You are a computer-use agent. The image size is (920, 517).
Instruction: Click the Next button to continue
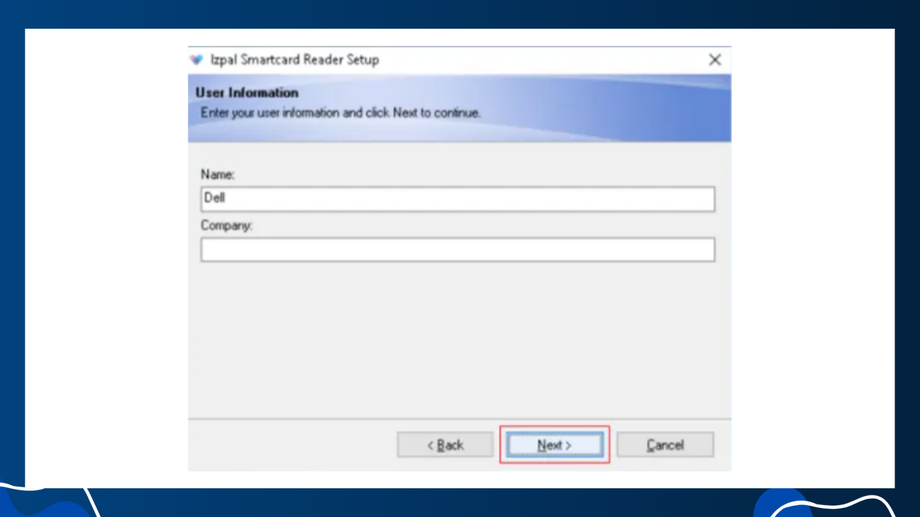[x=554, y=445]
